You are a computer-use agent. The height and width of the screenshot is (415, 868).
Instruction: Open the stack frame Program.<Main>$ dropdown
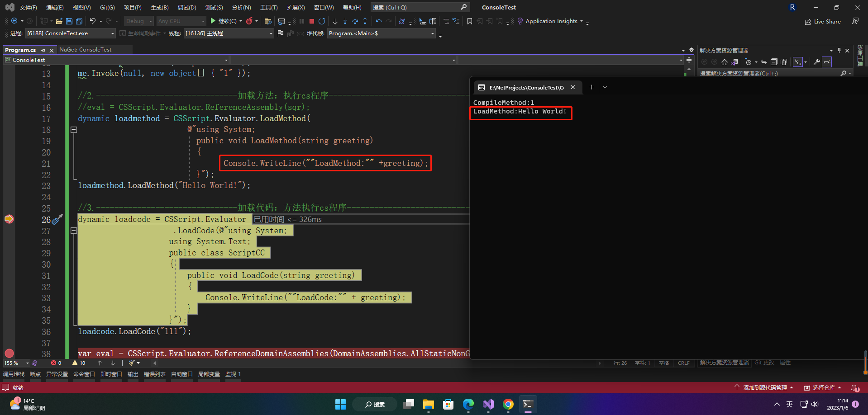[381, 33]
